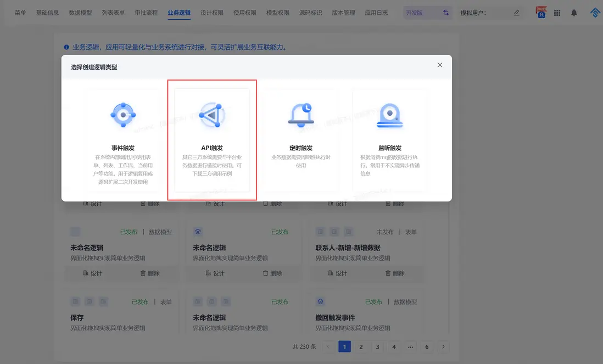
Task: Go to 使用权限 tab
Action: [244, 13]
